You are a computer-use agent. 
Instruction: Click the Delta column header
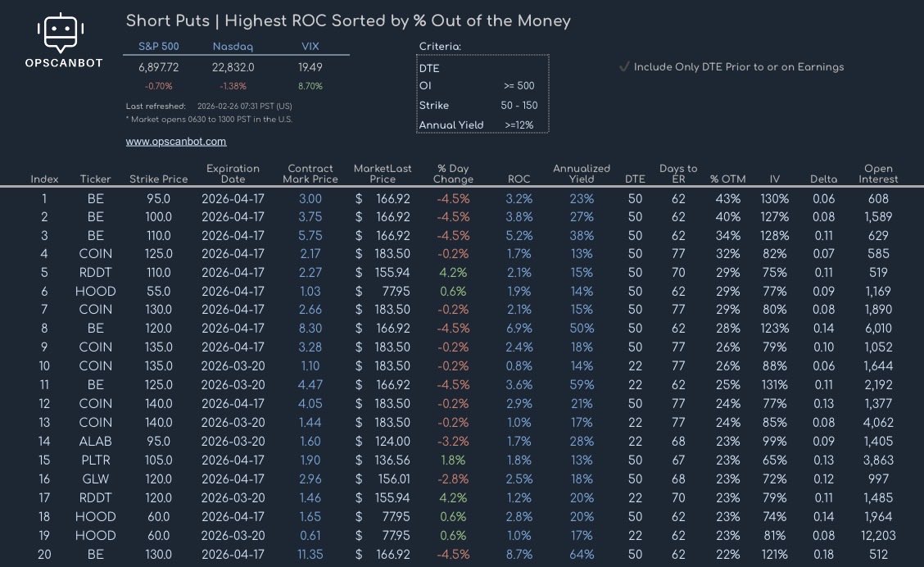[823, 179]
